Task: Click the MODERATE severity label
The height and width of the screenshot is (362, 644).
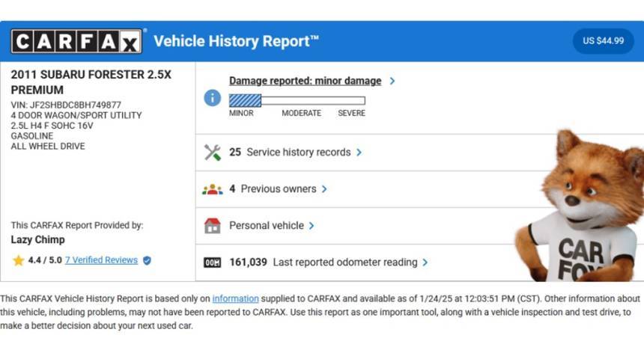Action: (302, 113)
